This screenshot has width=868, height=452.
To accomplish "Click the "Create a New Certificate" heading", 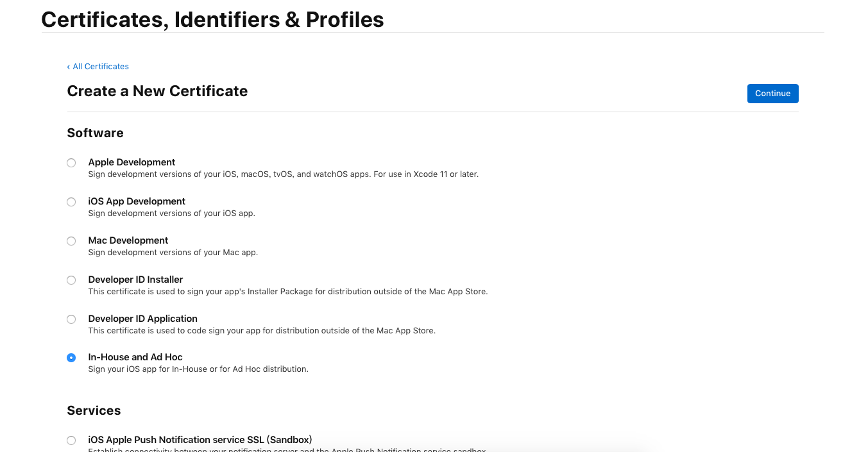I will pos(157,91).
